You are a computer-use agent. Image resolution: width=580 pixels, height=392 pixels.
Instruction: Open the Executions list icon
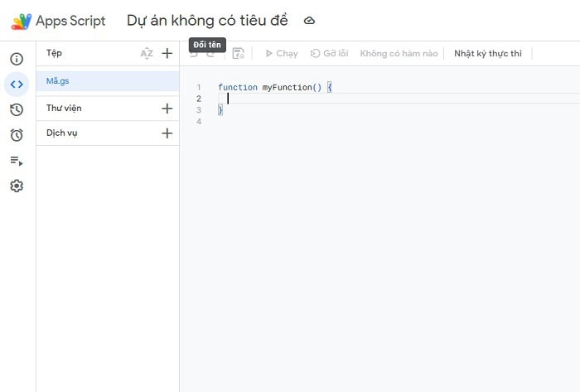(x=17, y=161)
